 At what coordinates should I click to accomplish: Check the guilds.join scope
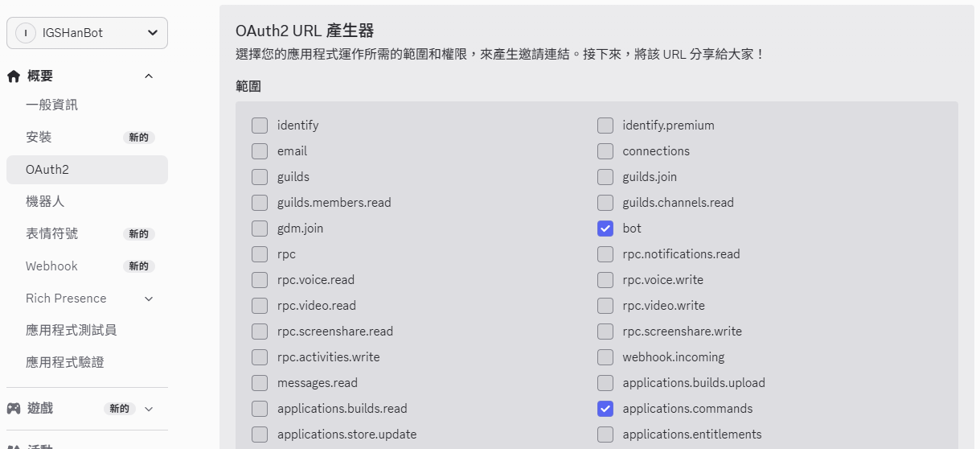coord(605,177)
